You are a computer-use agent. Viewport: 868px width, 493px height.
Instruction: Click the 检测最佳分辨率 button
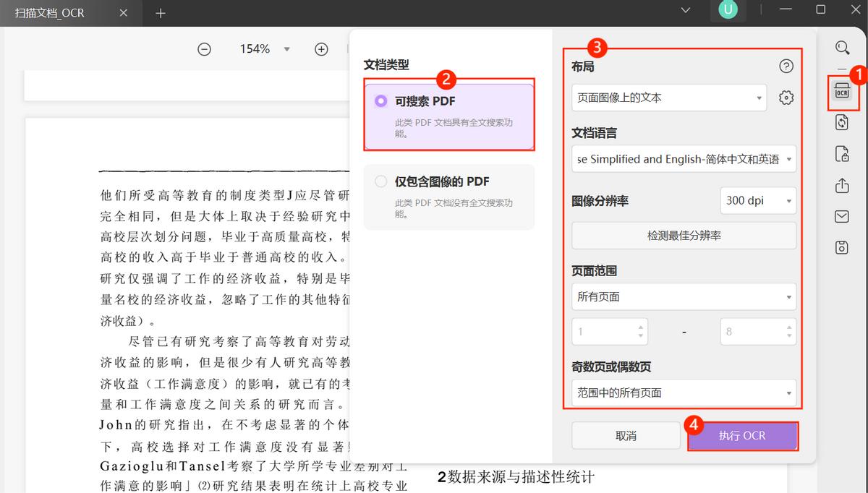[683, 235]
